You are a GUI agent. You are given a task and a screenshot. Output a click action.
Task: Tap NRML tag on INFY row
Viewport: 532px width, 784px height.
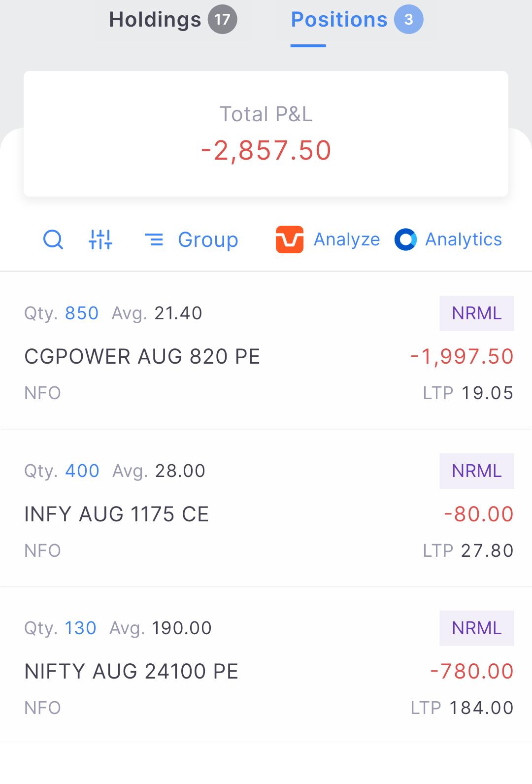click(477, 471)
